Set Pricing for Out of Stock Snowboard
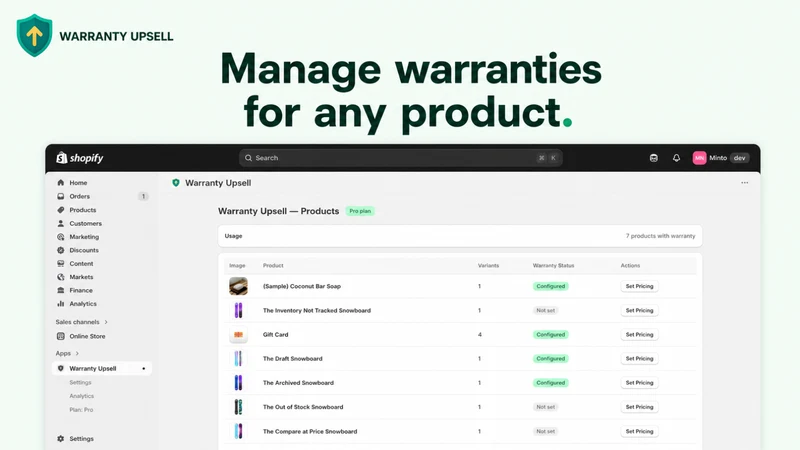Viewport: 800px width, 450px height. [639, 407]
